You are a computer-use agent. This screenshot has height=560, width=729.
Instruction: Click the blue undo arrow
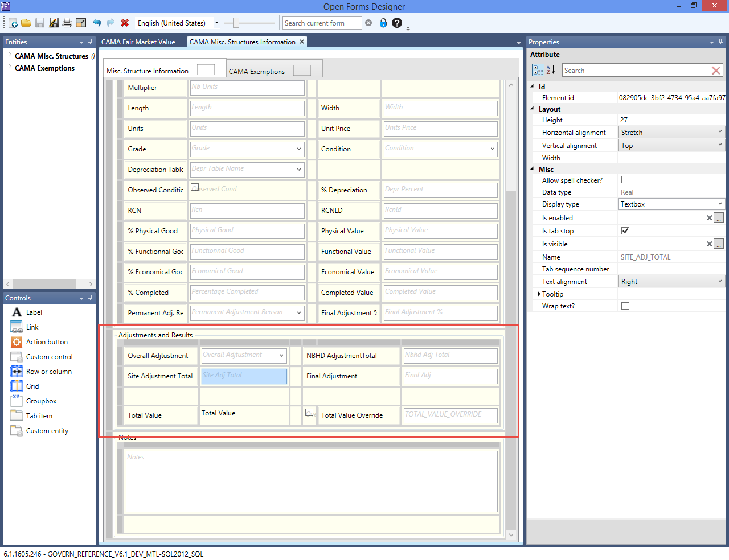97,23
